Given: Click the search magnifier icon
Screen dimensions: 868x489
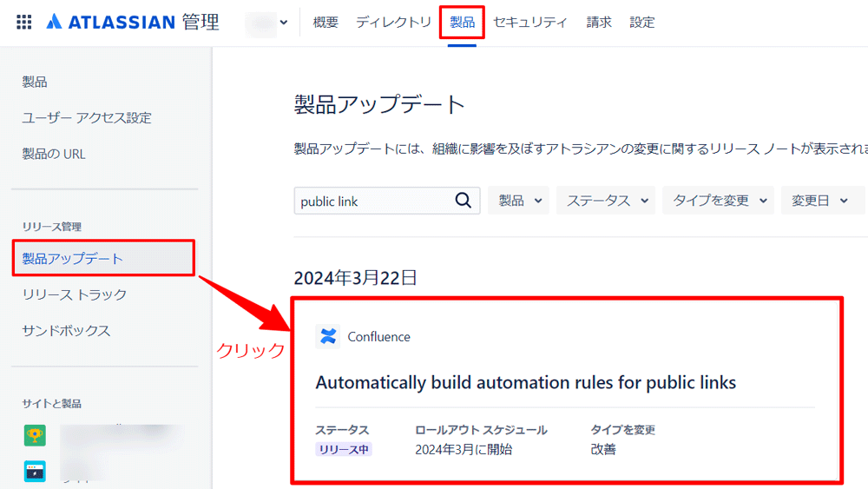Looking at the screenshot, I should click(x=464, y=201).
